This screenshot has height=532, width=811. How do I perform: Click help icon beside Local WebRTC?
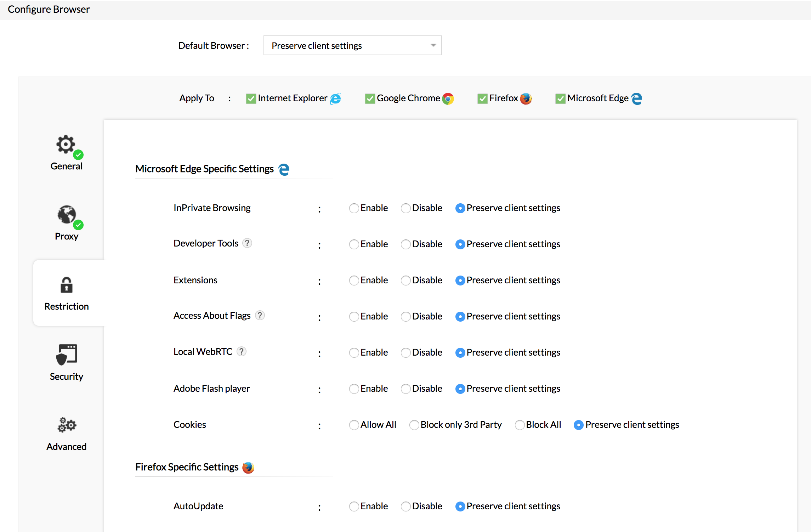(242, 352)
